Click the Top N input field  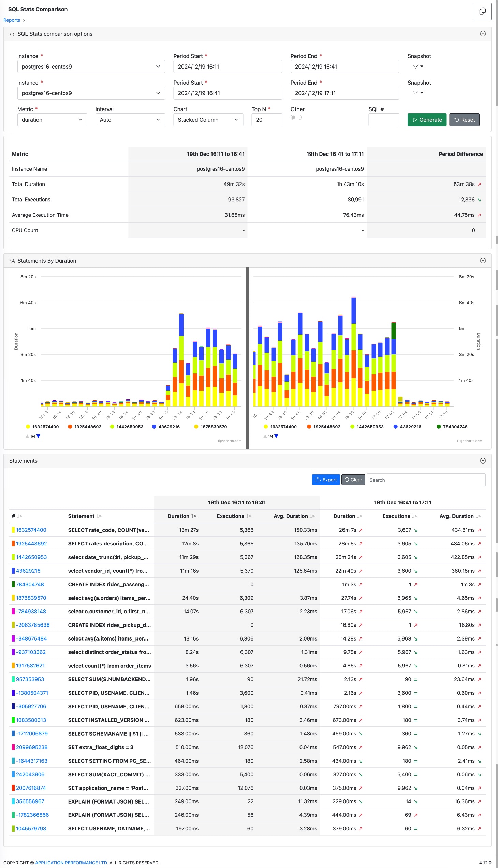pyautogui.click(x=267, y=120)
